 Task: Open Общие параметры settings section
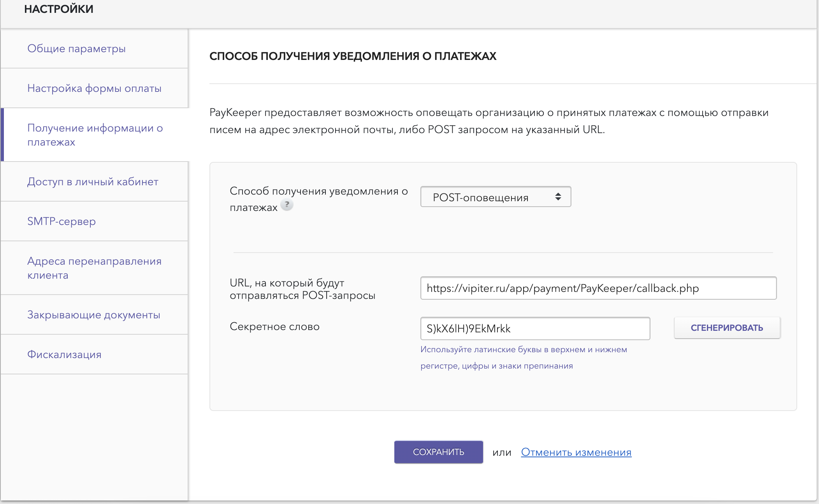point(76,49)
